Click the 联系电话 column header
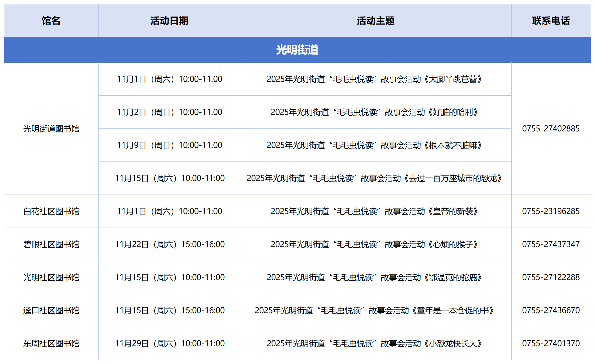This screenshot has width=595, height=364. pyautogui.click(x=551, y=21)
